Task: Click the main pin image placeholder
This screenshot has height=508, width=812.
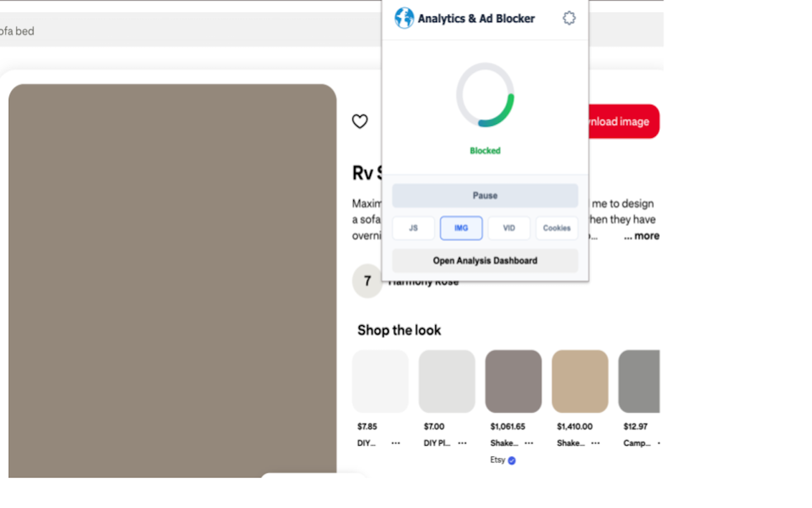Action: click(x=173, y=281)
